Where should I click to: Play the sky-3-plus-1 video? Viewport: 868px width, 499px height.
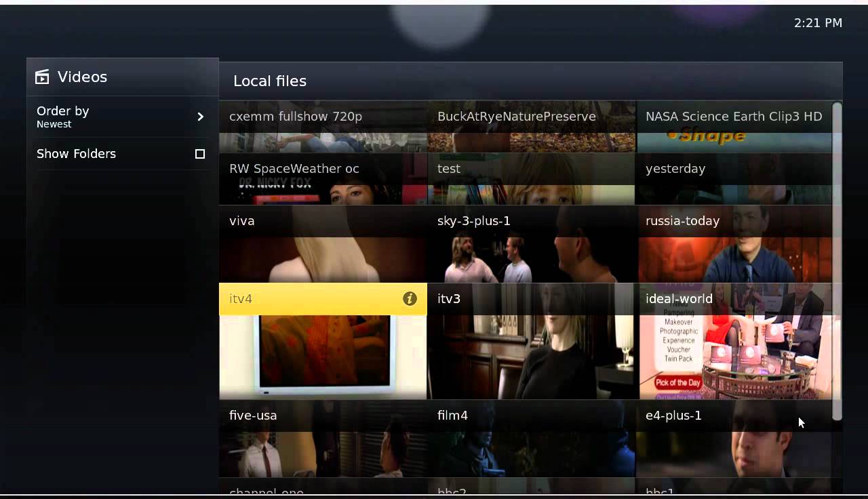(x=532, y=243)
